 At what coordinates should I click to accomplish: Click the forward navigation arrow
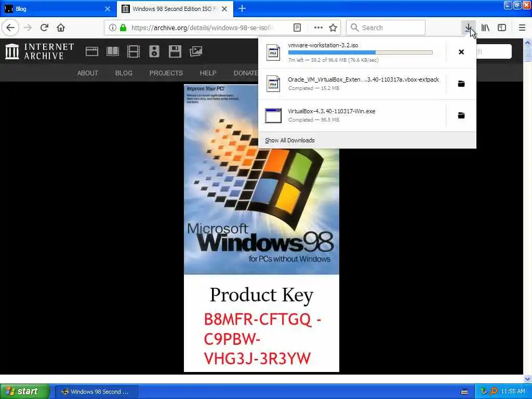pos(28,28)
